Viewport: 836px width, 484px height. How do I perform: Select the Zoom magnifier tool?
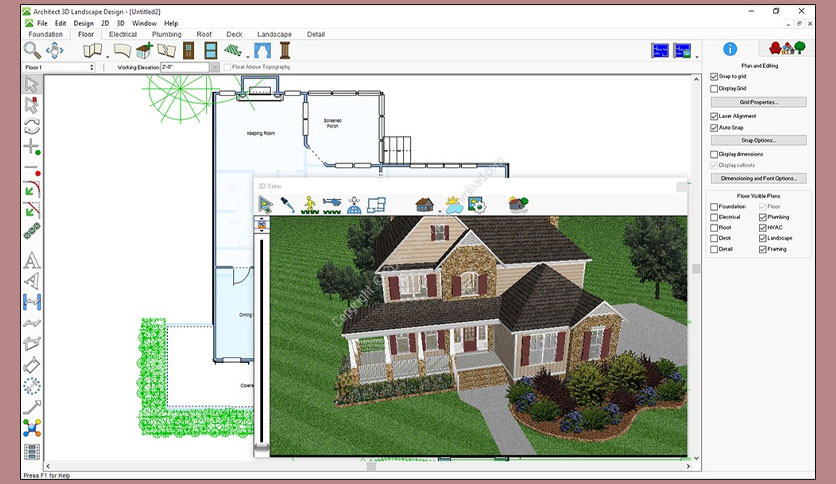point(32,51)
